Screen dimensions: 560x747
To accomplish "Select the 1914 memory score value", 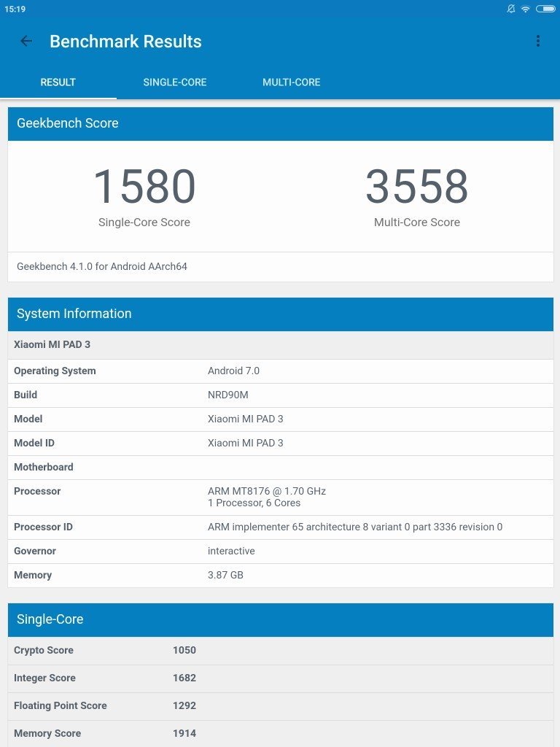I will (x=184, y=733).
